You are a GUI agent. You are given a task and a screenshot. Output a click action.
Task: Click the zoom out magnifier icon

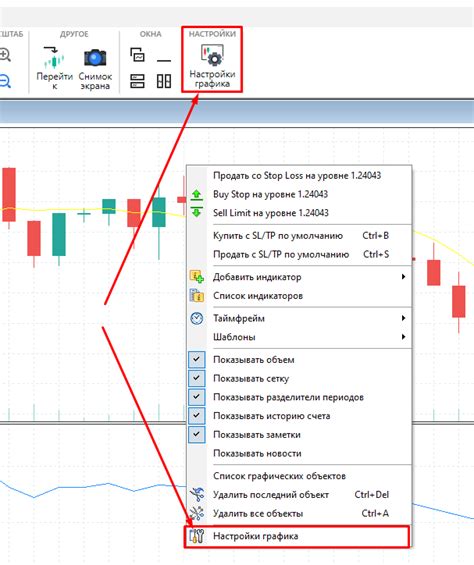coord(5,81)
